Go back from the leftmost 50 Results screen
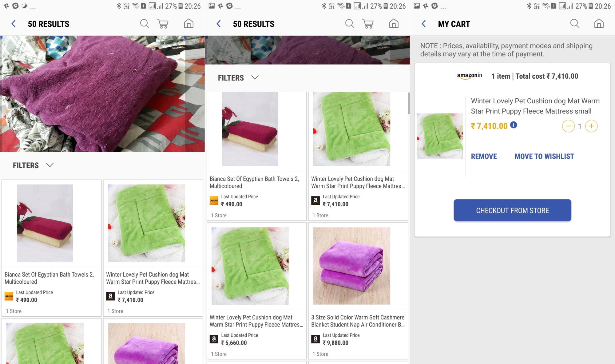The width and height of the screenshot is (615, 364). (x=14, y=24)
